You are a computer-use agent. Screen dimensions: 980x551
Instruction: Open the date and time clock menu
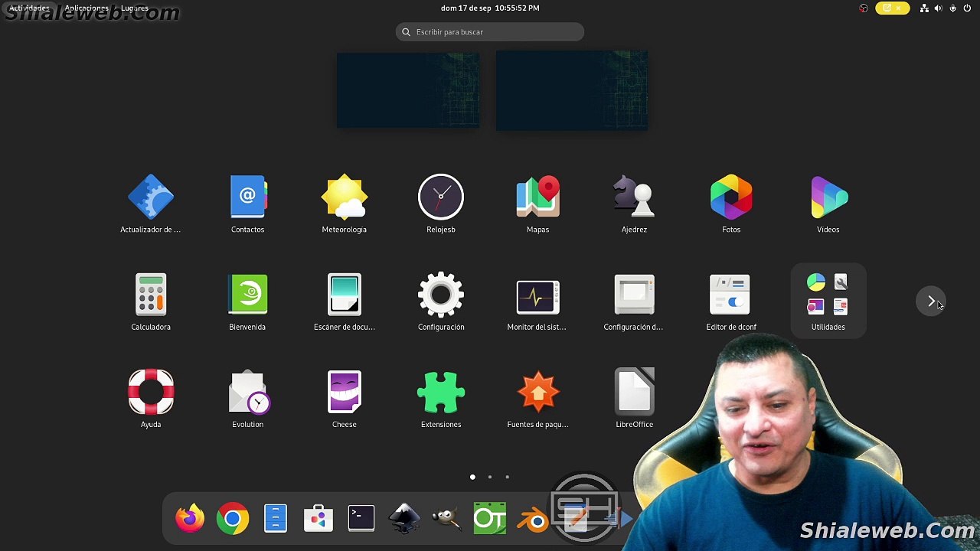click(x=490, y=8)
